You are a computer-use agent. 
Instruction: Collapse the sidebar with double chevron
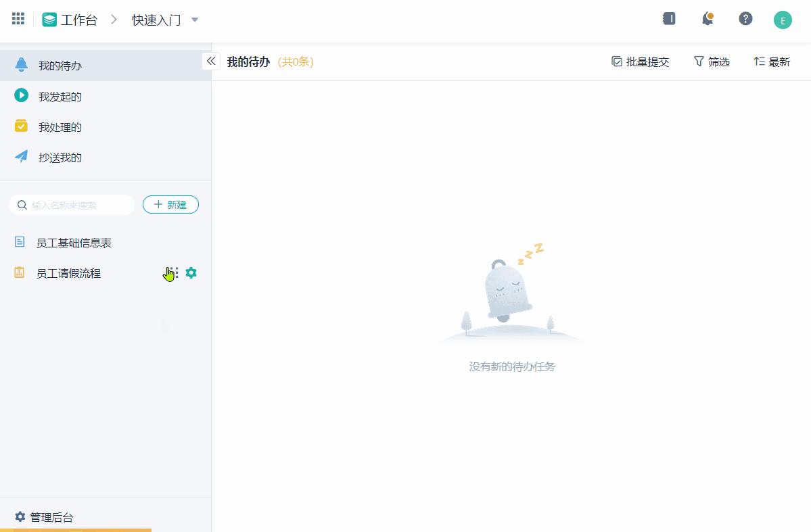(210, 60)
